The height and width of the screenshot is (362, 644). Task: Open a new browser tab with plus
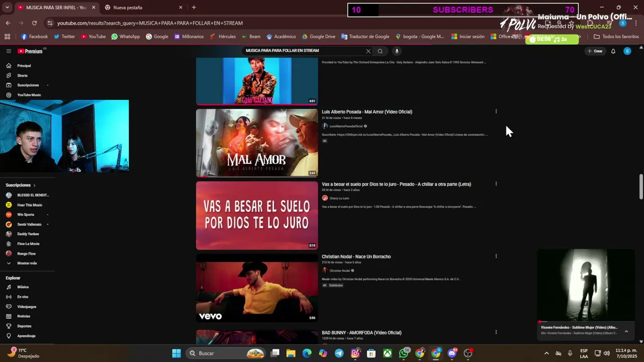194,8
